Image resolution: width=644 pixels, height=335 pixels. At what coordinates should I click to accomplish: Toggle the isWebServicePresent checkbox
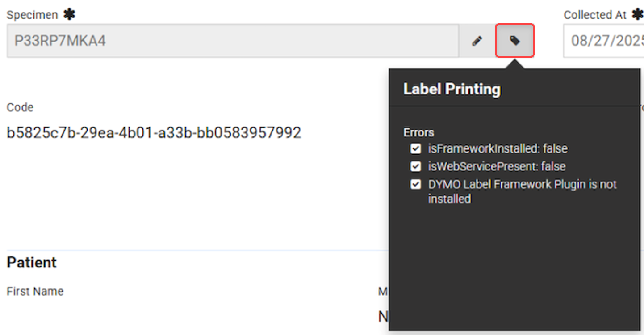tap(416, 166)
